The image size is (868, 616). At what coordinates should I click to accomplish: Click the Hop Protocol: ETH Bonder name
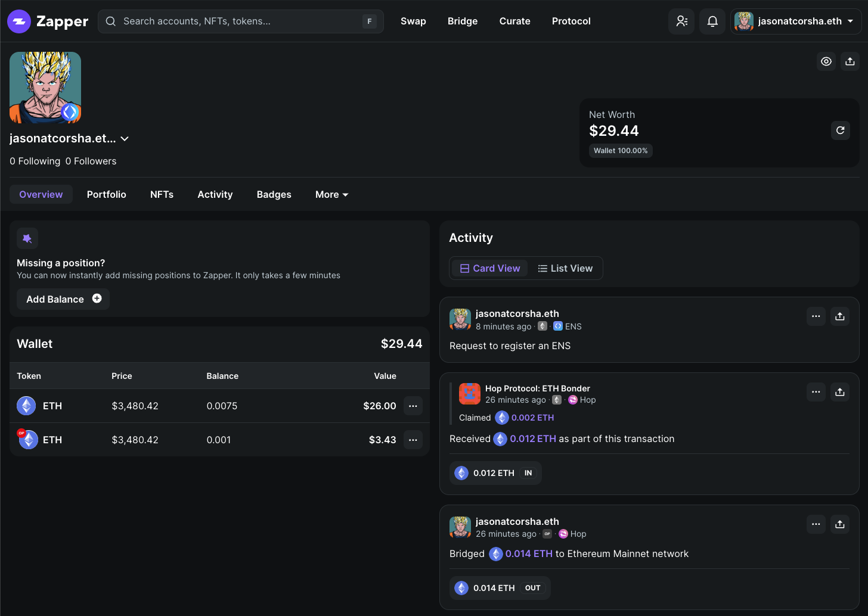[x=538, y=388]
